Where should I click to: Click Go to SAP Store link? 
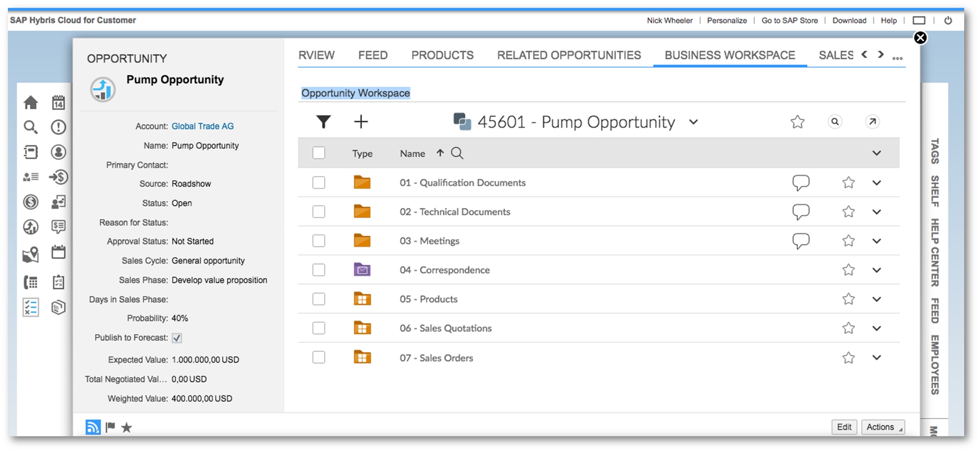790,21
